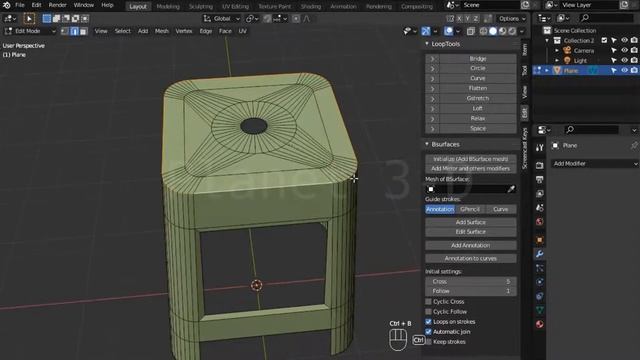The height and width of the screenshot is (360, 640).
Task: Toggle Y axis mirror button
Action: pos(468,19)
